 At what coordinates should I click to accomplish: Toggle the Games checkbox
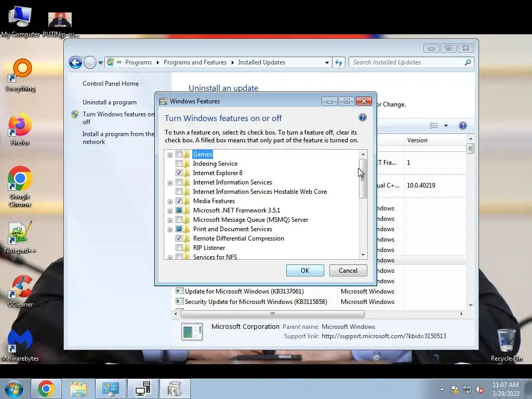[179, 154]
